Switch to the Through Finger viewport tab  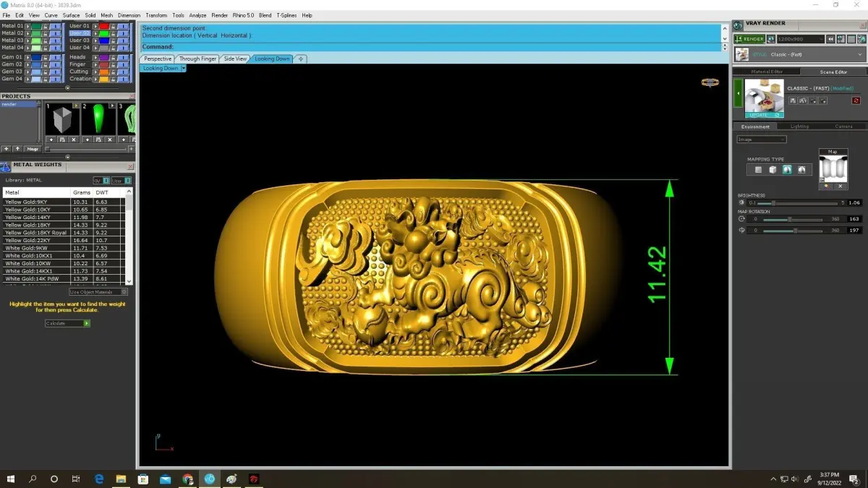[197, 59]
